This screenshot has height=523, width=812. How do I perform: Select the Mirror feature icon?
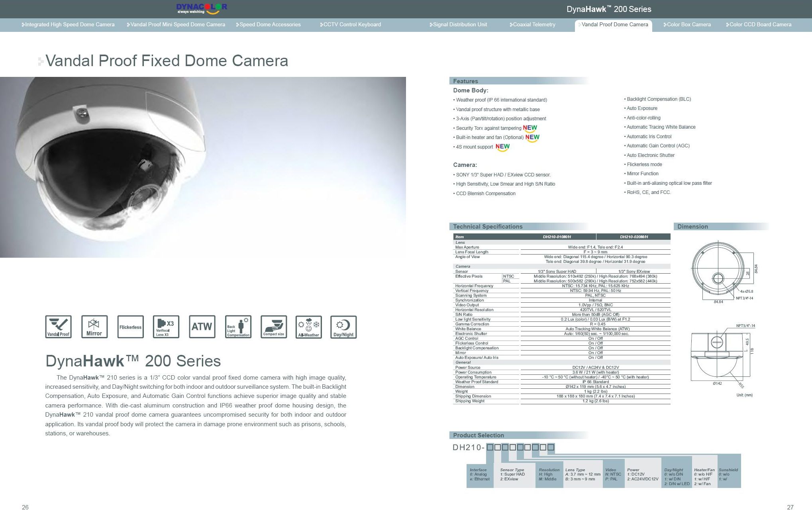(94, 327)
